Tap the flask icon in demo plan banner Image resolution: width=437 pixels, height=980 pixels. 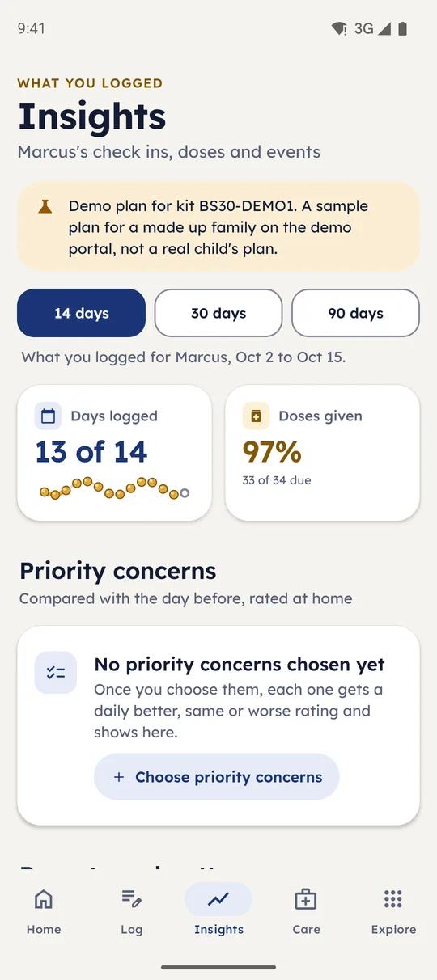45,207
